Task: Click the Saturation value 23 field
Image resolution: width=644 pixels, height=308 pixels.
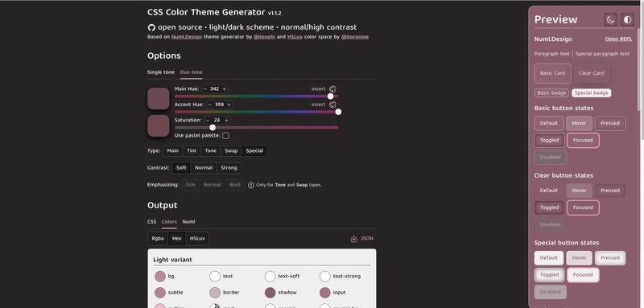Action: point(217,120)
